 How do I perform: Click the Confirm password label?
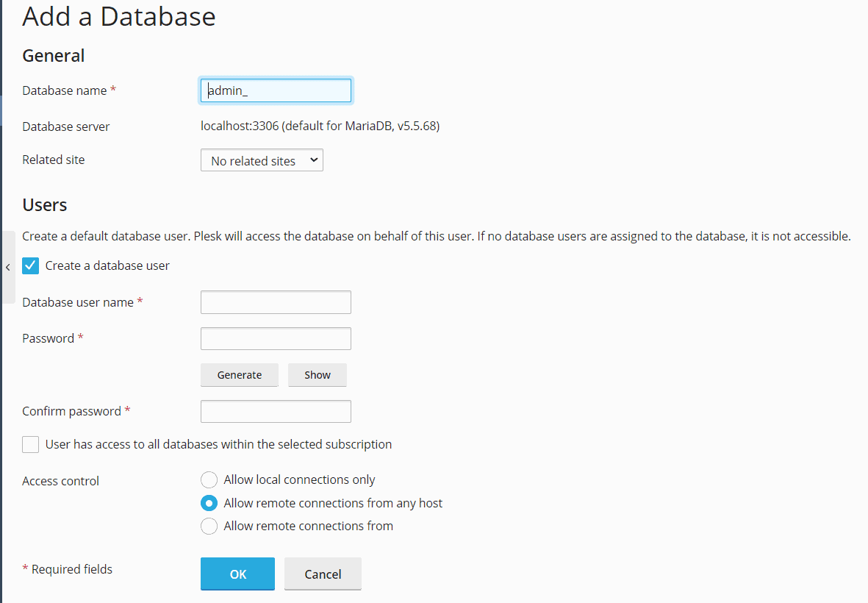[x=71, y=411]
